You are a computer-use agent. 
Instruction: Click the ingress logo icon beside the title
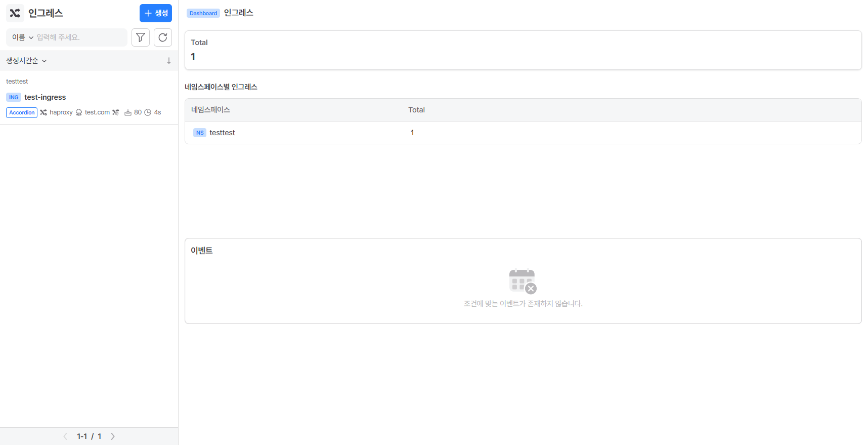click(15, 13)
